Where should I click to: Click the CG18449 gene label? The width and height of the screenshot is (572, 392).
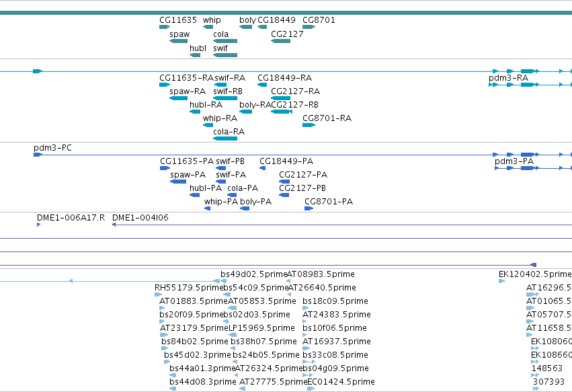coord(276,20)
